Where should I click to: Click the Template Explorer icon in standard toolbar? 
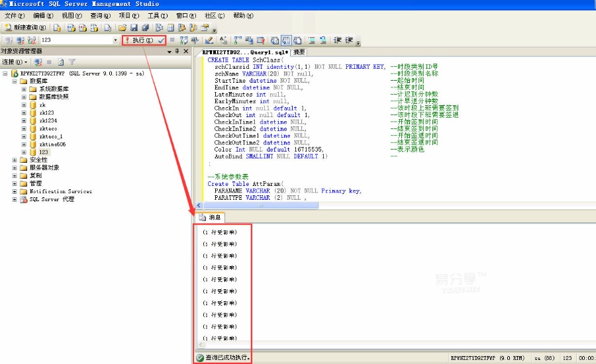coord(193,27)
